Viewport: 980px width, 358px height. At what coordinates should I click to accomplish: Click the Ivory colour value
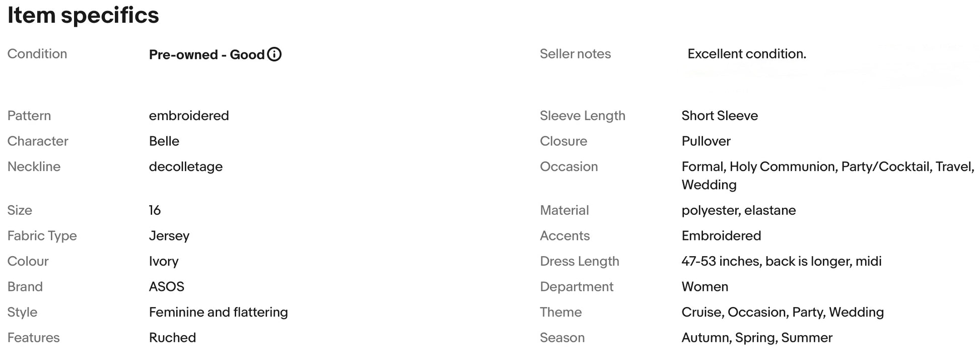[164, 261]
